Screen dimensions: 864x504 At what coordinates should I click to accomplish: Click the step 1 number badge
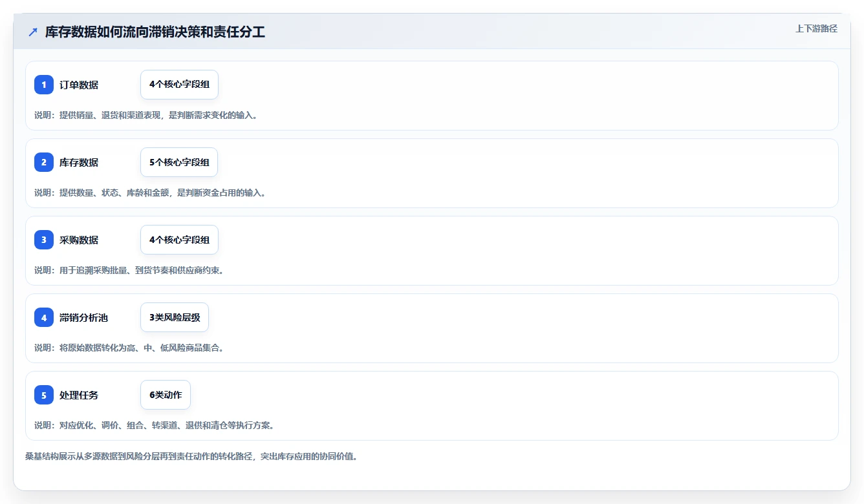[44, 85]
